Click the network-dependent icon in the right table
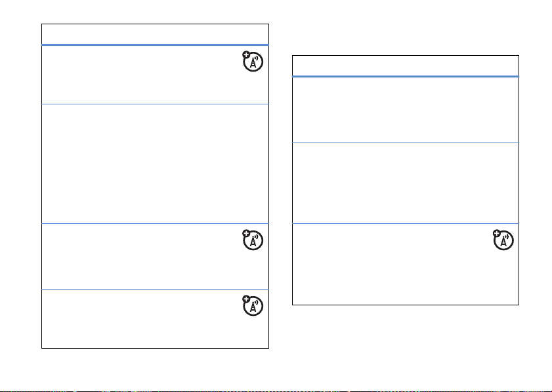Screen dimensions: 552x392 pos(503,240)
